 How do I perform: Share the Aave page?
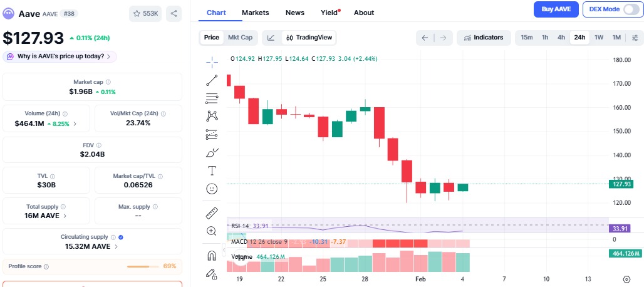click(174, 13)
